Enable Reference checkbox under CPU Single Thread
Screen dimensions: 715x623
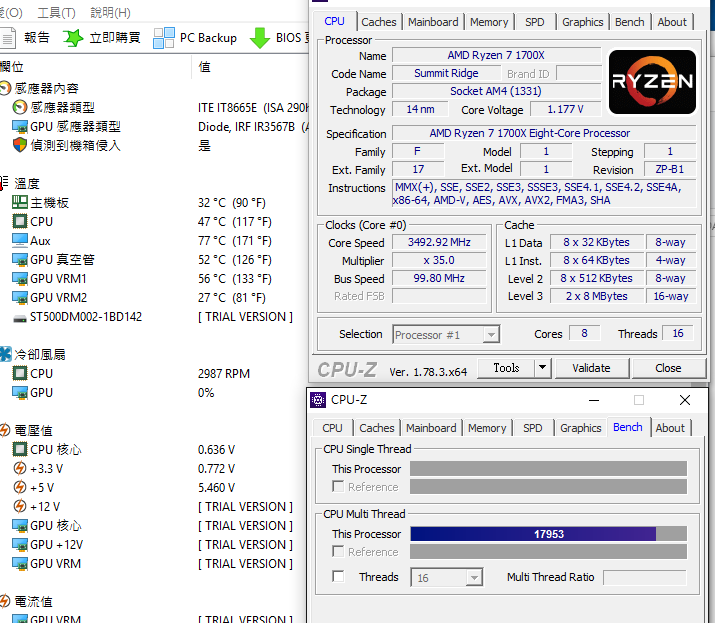(x=338, y=487)
